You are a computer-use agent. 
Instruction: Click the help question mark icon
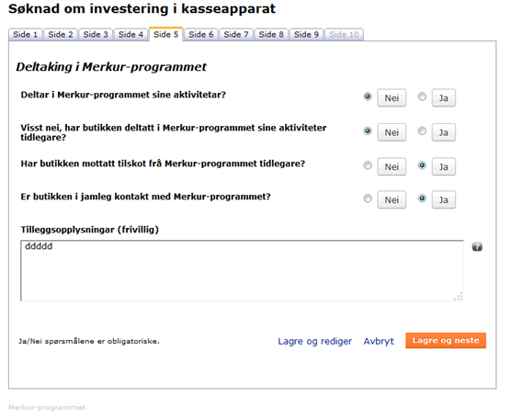point(477,246)
